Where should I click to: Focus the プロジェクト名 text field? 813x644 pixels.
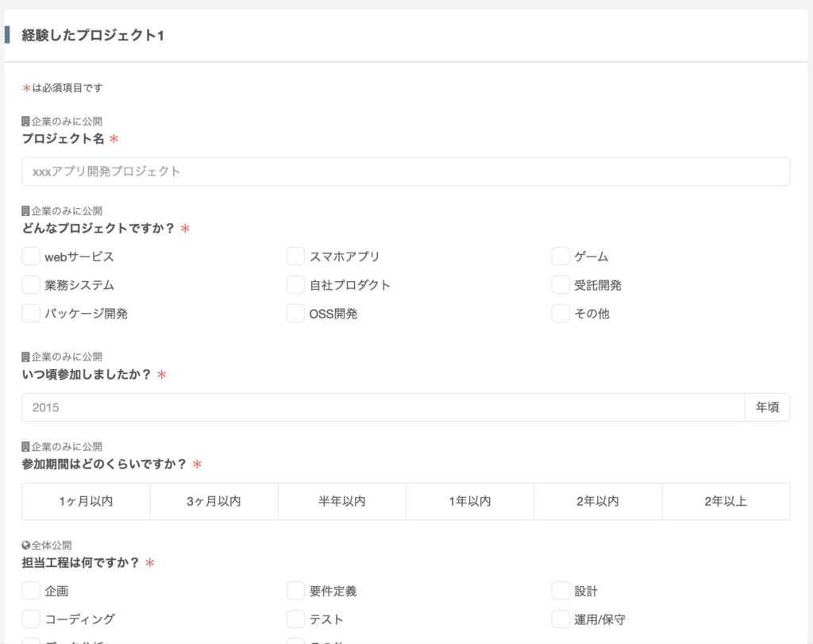405,172
